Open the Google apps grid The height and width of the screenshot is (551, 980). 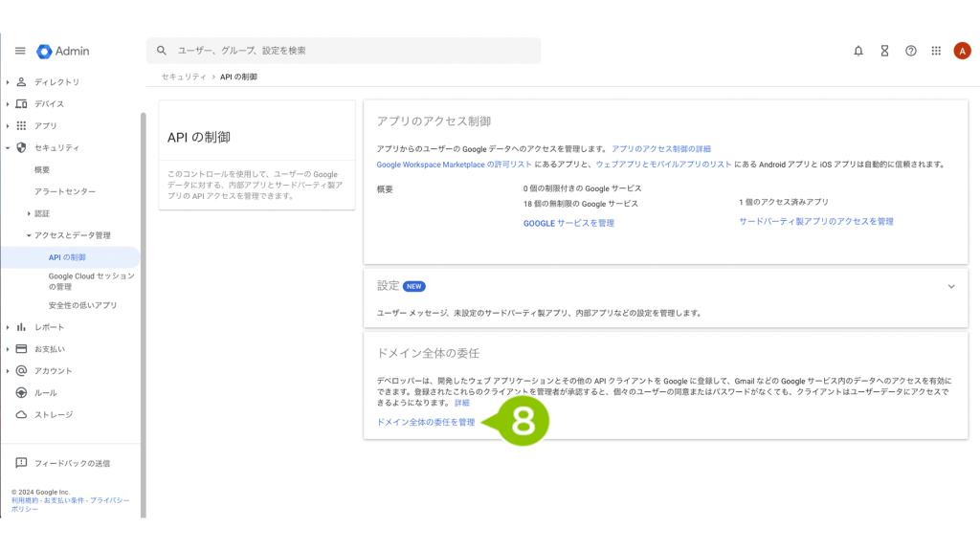coord(936,52)
